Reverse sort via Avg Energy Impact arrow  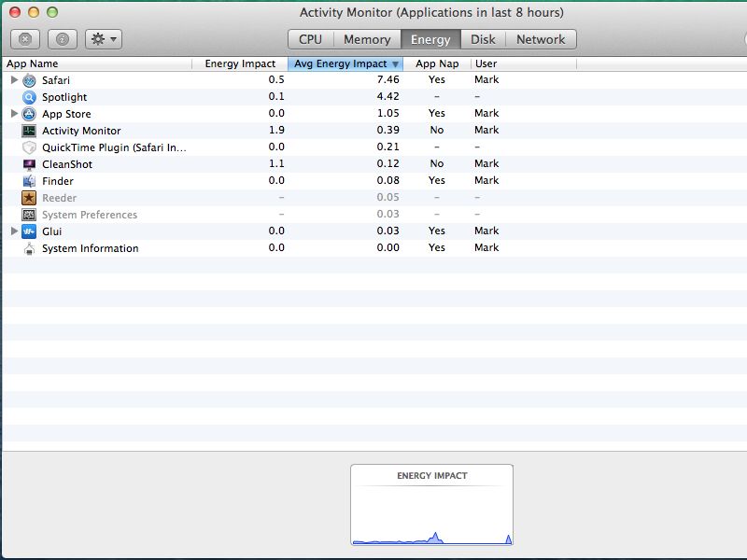click(x=395, y=63)
